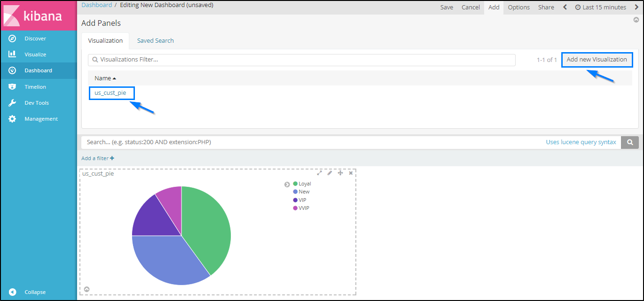Screen dimensions: 644x301
Task: Click the Add new Visualization button
Action: [x=597, y=60]
